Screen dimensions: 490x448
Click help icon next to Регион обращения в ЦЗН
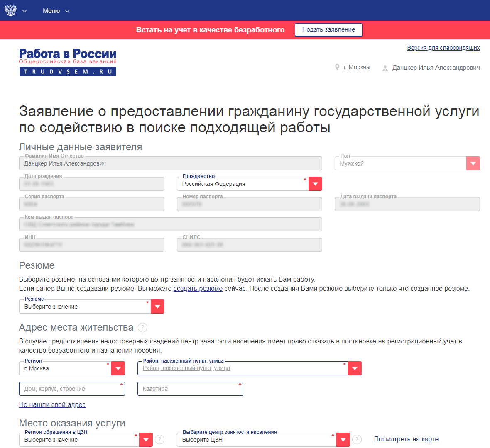tap(160, 440)
